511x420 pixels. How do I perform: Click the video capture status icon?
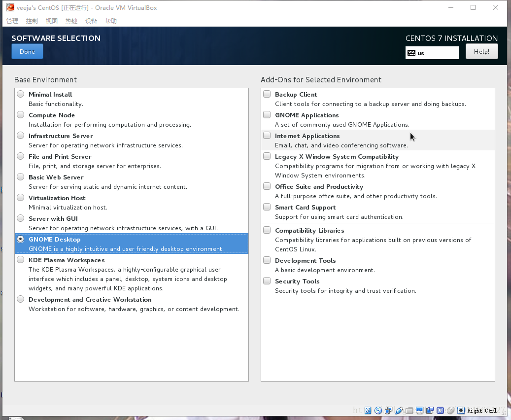430,411
